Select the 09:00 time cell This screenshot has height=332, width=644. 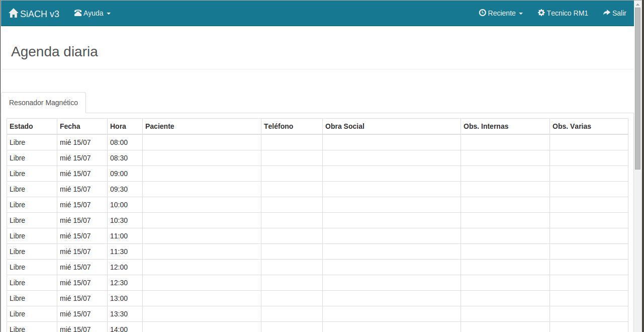[125, 174]
